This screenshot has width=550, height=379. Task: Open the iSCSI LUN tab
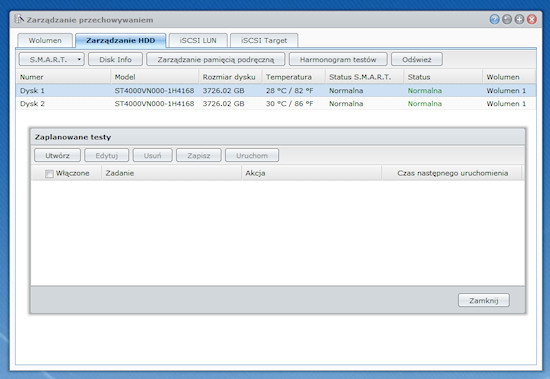(198, 40)
